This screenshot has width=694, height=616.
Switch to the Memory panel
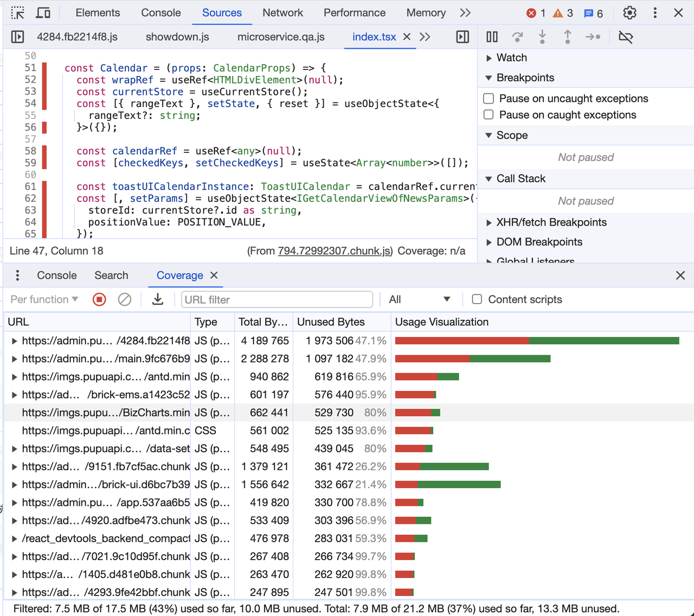(426, 12)
